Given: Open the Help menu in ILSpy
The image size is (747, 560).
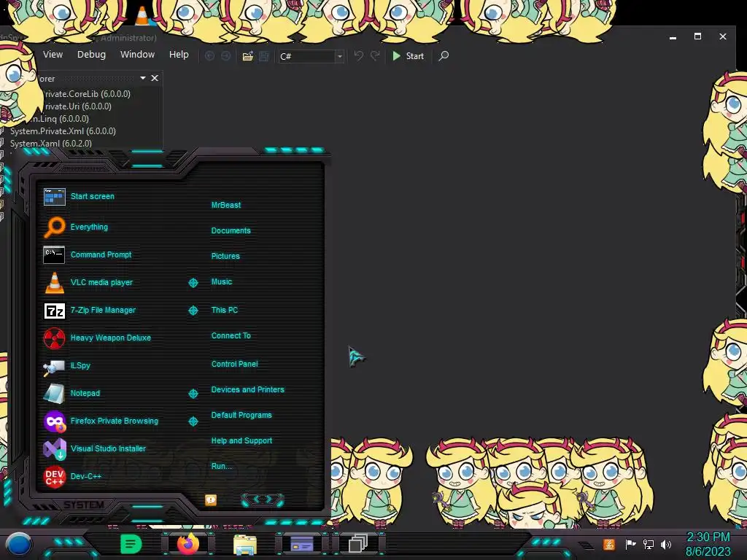Looking at the screenshot, I should (x=179, y=54).
